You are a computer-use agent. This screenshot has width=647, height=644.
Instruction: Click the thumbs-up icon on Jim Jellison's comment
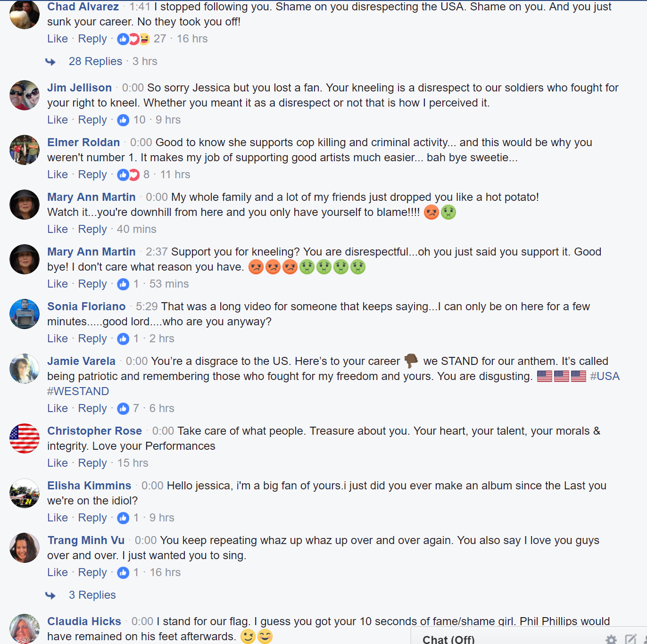coord(123,120)
